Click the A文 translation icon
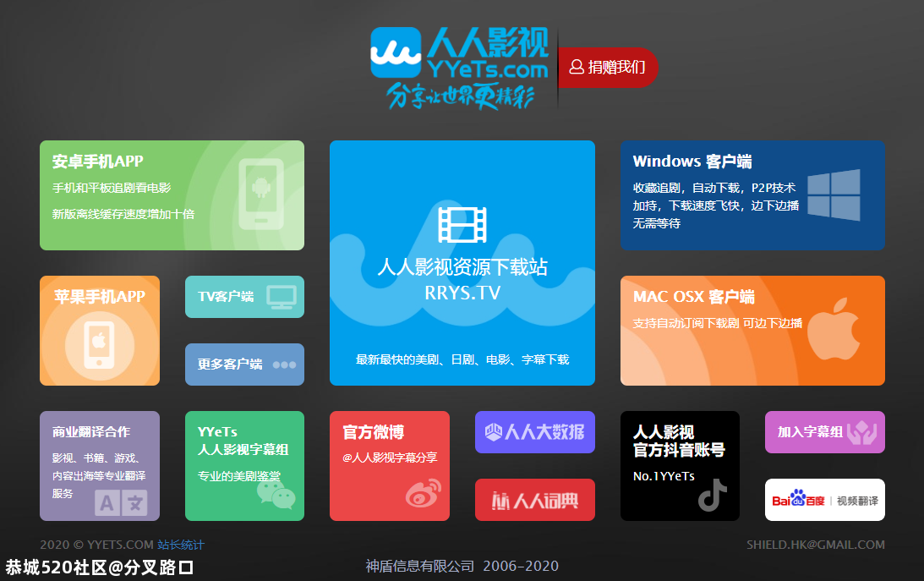 (x=122, y=502)
